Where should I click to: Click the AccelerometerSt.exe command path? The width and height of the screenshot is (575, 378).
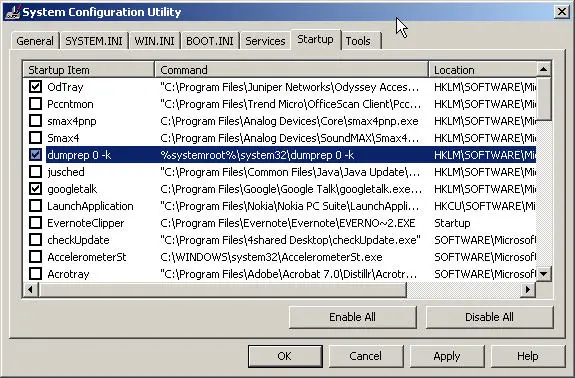(271, 257)
